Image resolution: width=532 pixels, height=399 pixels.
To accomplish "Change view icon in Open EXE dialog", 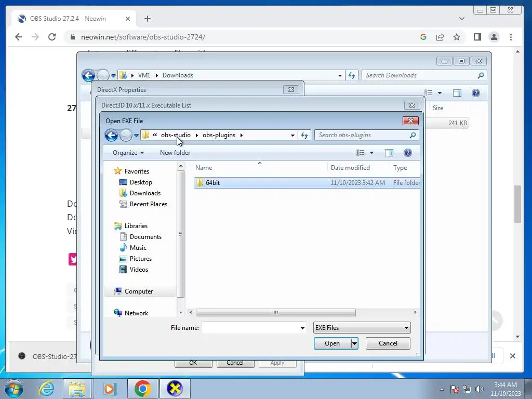I will pyautogui.click(x=361, y=153).
